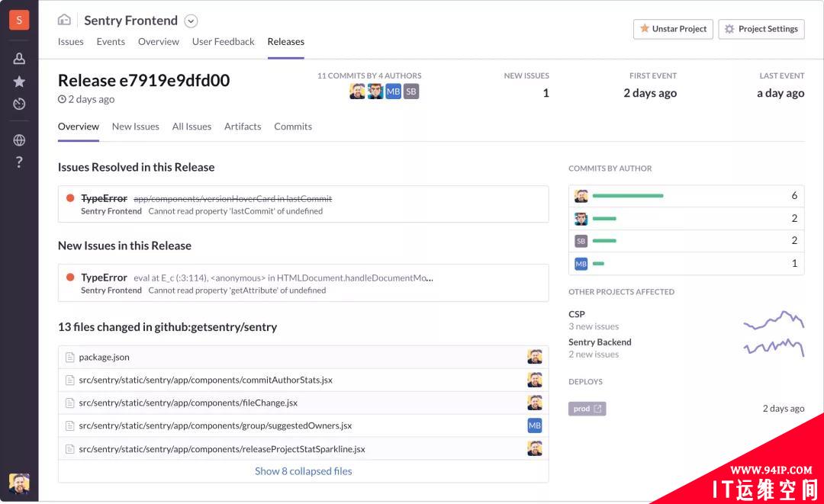Open help via question mark icon
824x504 pixels.
[19, 162]
